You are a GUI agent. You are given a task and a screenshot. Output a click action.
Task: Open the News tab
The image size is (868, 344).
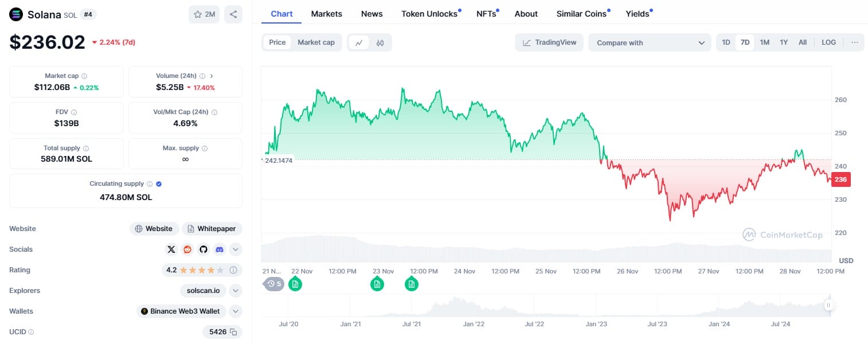point(372,14)
